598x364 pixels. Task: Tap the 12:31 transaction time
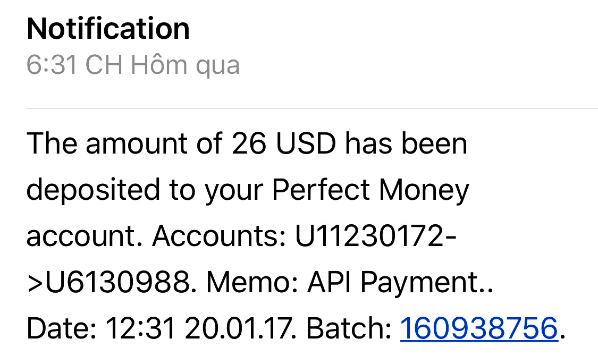(x=141, y=328)
